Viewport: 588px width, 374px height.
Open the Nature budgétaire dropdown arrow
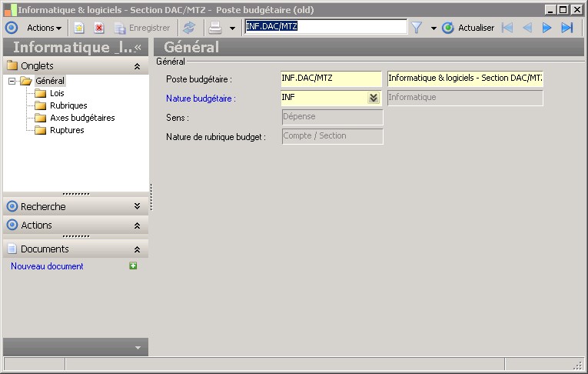tap(374, 98)
